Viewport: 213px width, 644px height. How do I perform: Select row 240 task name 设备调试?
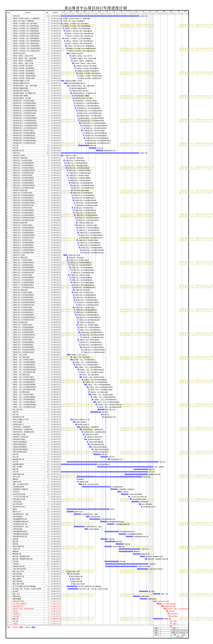point(16,611)
